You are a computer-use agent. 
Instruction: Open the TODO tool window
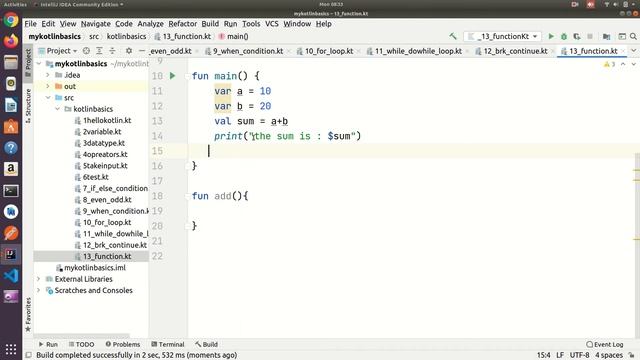pos(81,344)
